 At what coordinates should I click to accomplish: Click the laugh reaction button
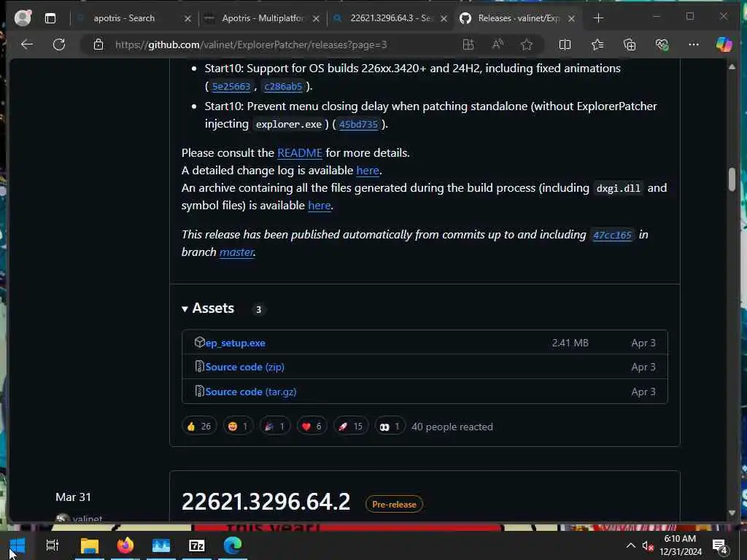(239, 426)
